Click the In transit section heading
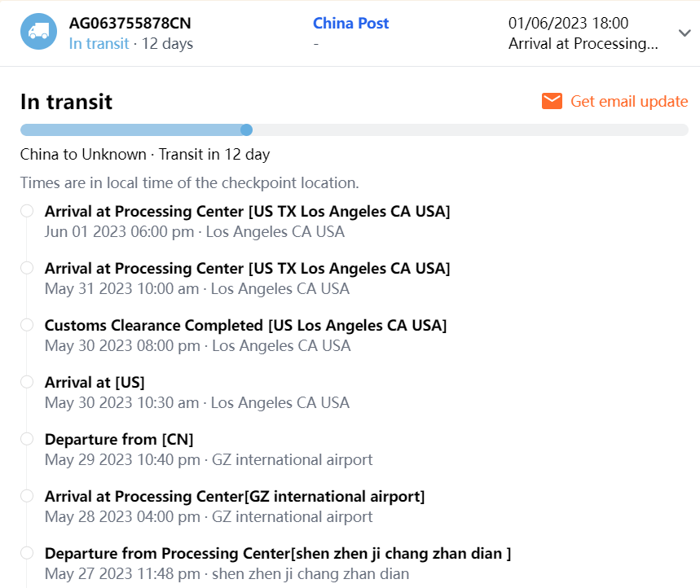Image resolution: width=700 pixels, height=588 pixels. point(66,102)
